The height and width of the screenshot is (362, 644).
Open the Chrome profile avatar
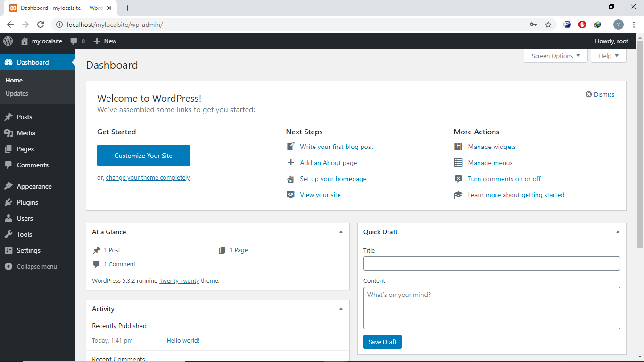(x=619, y=25)
